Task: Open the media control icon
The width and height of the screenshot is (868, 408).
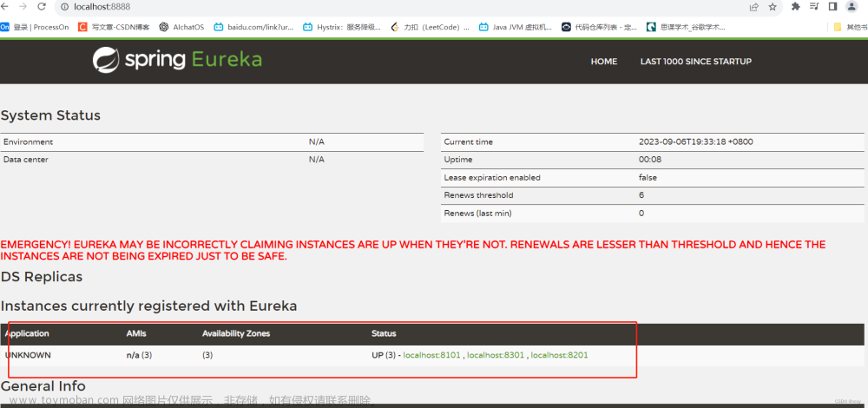Action: click(814, 7)
